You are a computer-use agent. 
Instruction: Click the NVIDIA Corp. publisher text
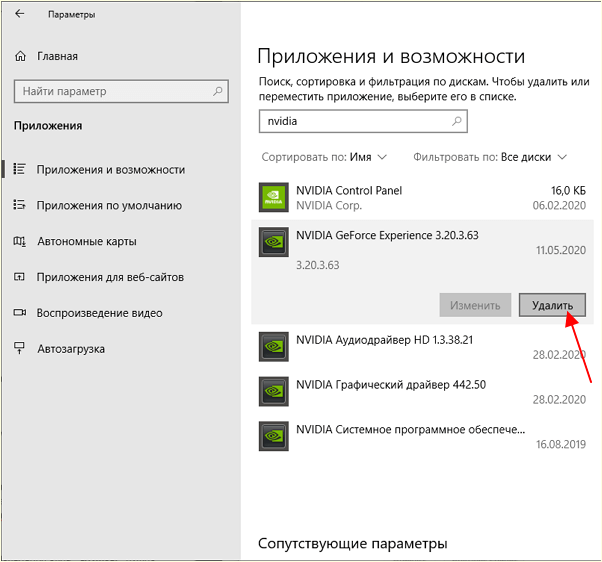pyautogui.click(x=329, y=205)
